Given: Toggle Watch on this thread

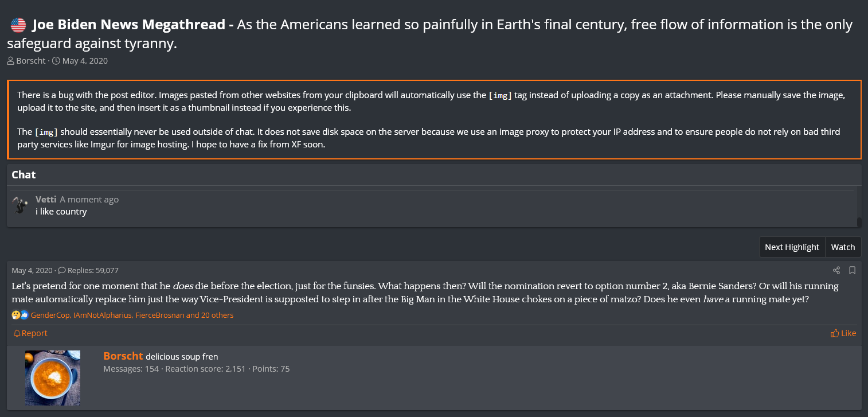Looking at the screenshot, I should pos(843,247).
